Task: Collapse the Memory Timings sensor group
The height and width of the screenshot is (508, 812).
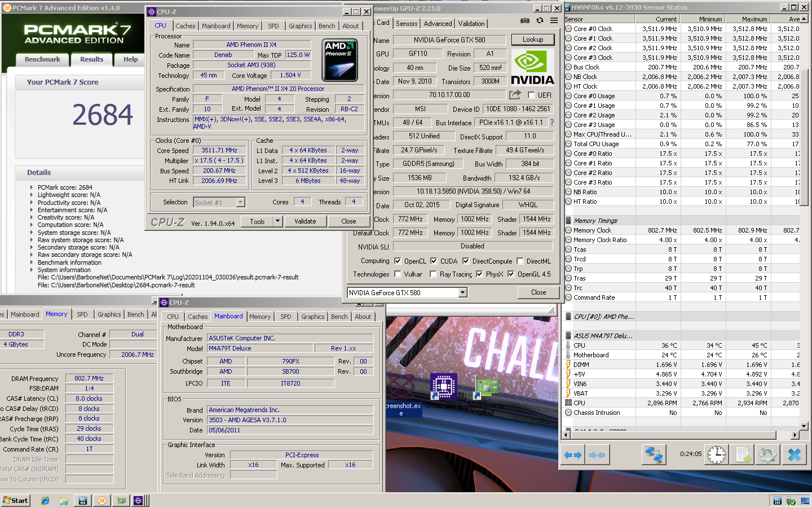Action: coord(568,221)
